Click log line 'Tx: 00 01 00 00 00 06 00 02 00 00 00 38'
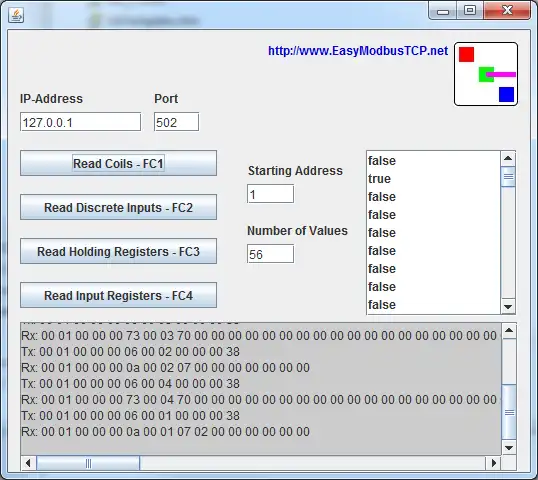 coord(130,352)
